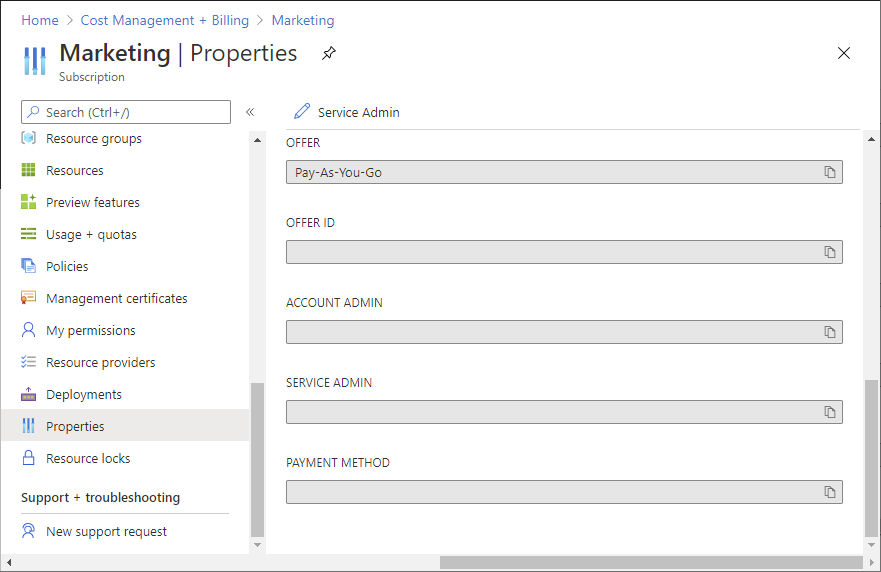
Task: Copy the Account Admin value
Action: 829,332
